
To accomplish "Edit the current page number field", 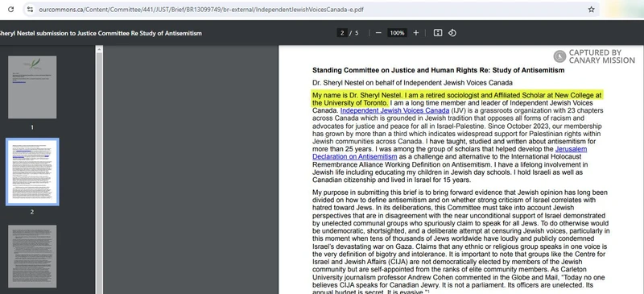I will (341, 33).
